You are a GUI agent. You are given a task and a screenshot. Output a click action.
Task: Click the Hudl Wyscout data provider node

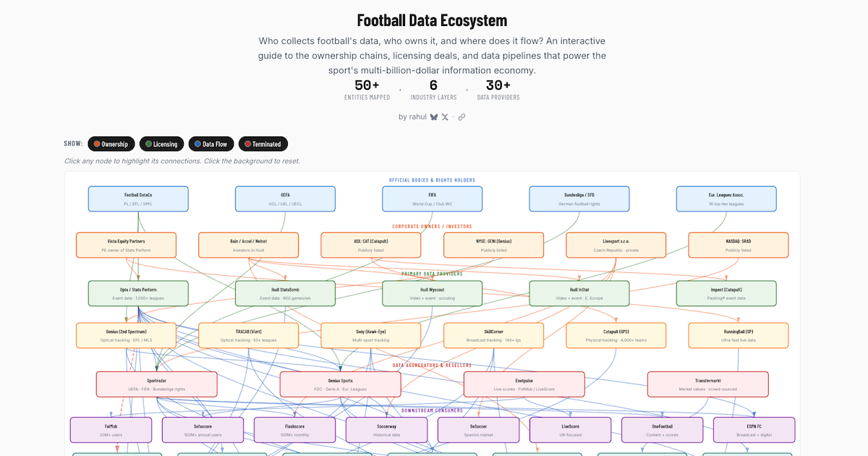pos(432,293)
